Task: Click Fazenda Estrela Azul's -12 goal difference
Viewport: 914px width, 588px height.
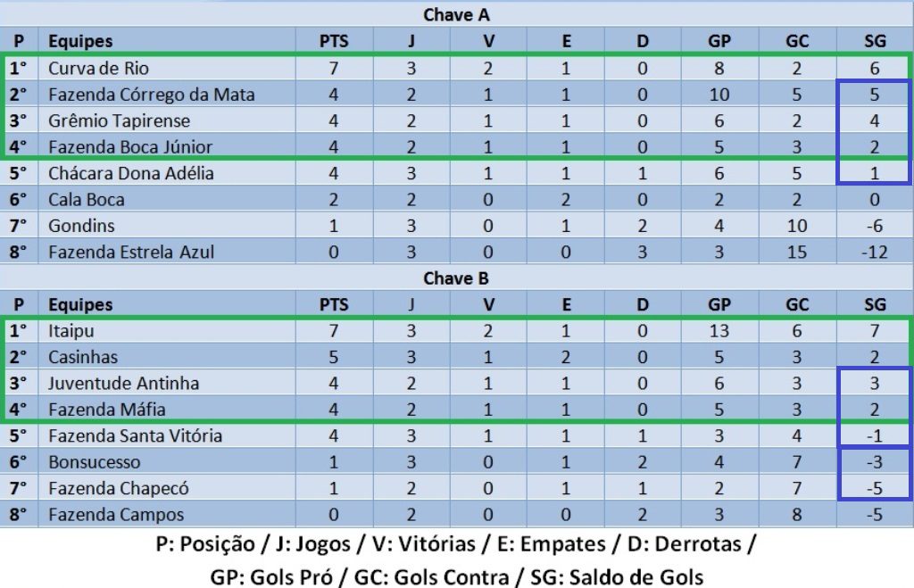Action: [875, 252]
